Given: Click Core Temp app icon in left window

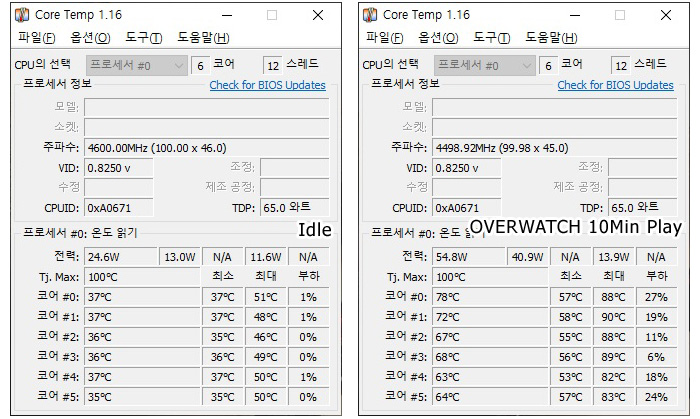Looking at the screenshot, I should point(22,15).
